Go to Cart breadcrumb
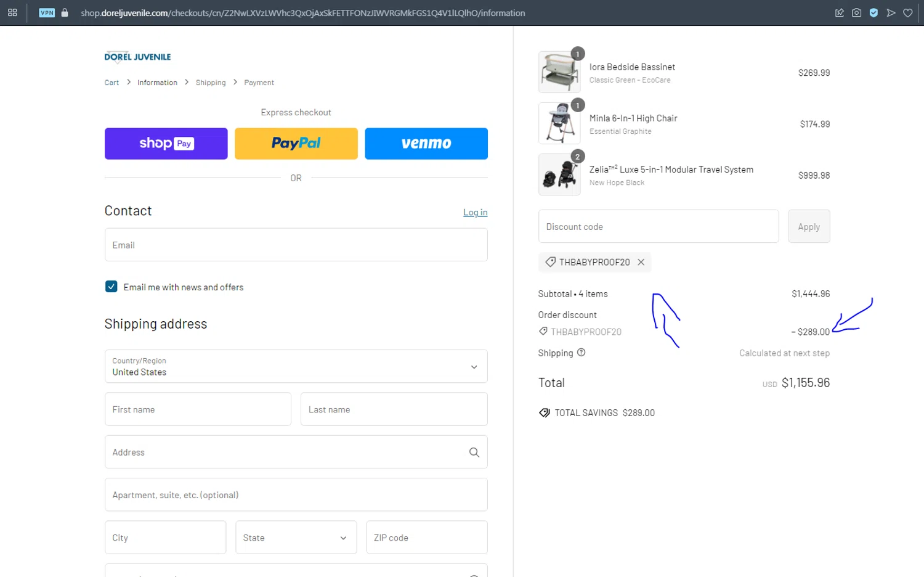This screenshot has width=924, height=577. pos(111,83)
